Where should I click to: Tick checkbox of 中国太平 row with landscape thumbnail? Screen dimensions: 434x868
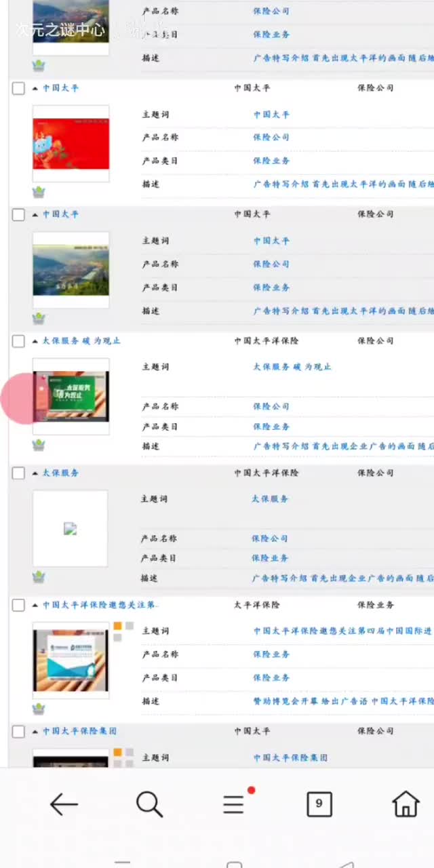(x=18, y=214)
